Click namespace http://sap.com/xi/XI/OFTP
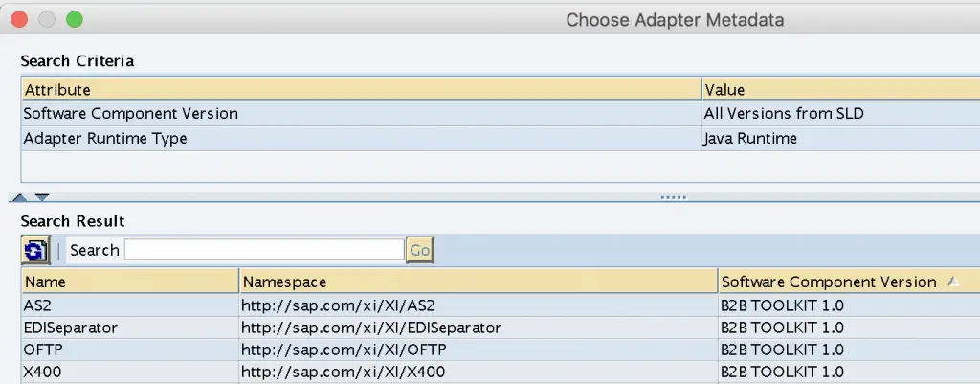Viewport: 980px width, 384px height. [344, 350]
